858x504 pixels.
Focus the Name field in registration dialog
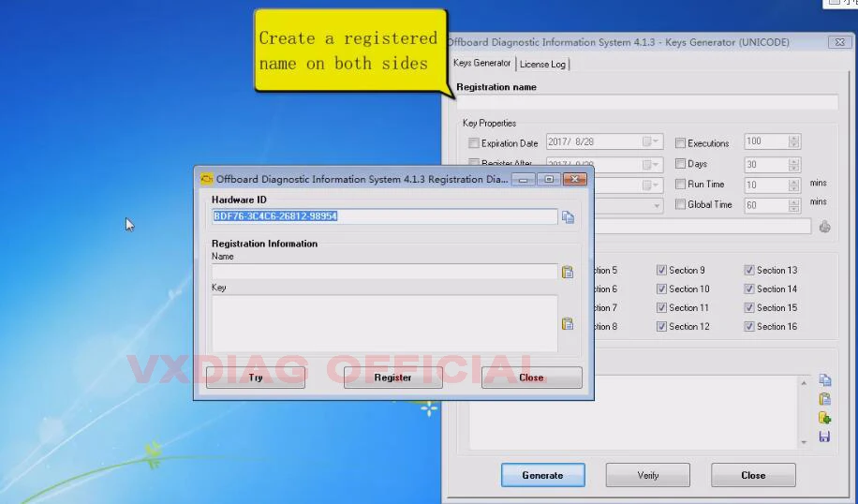pyautogui.click(x=385, y=272)
